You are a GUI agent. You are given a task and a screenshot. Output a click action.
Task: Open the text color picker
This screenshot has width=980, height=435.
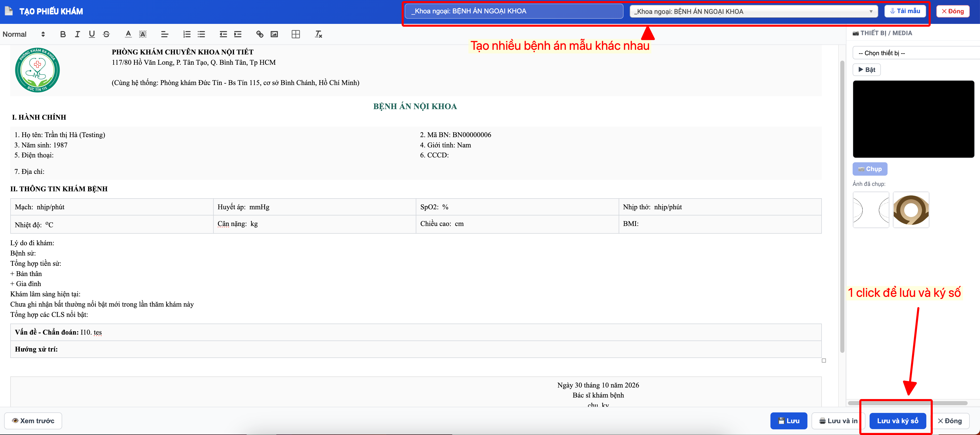pyautogui.click(x=128, y=34)
